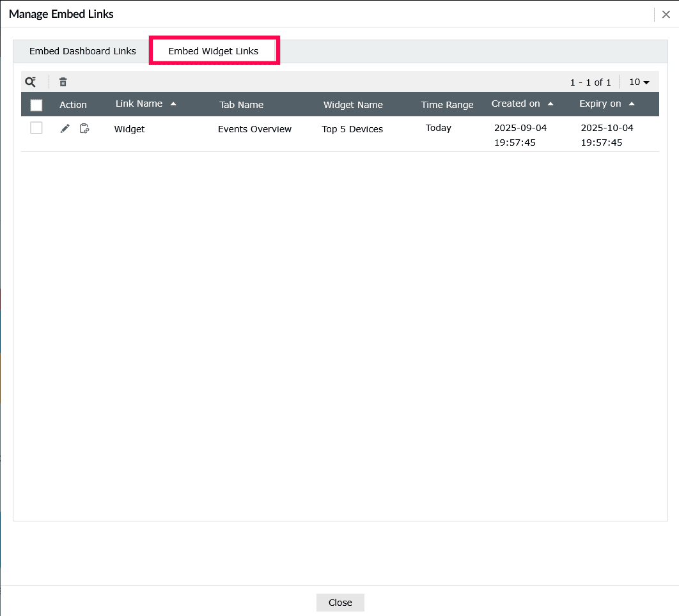Select the header select-all checkbox

click(36, 104)
